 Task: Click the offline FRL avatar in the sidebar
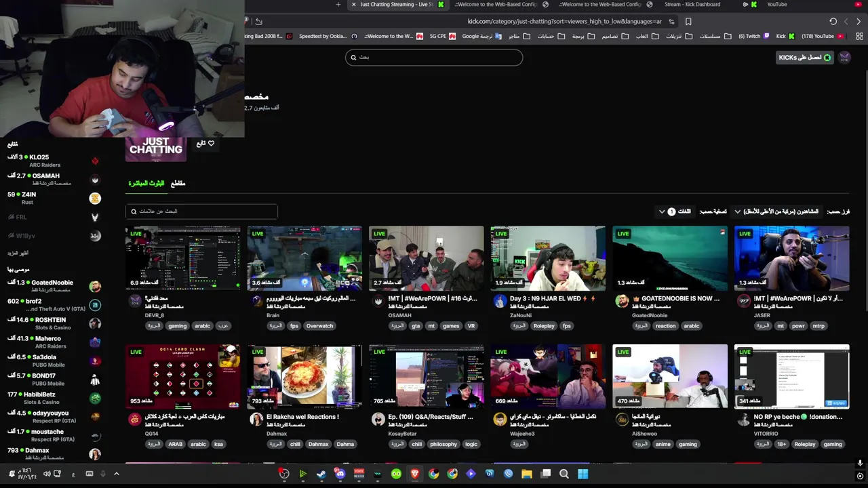point(95,217)
